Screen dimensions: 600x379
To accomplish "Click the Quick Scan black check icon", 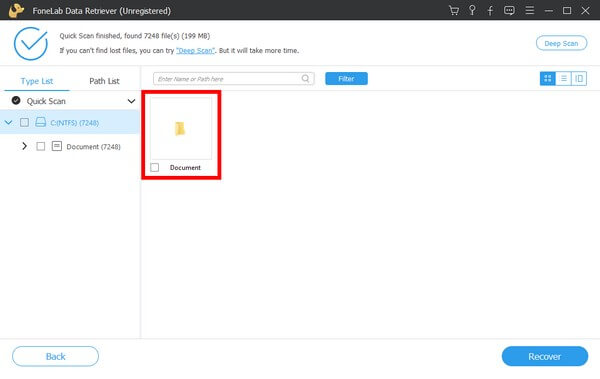I will pyautogui.click(x=16, y=100).
